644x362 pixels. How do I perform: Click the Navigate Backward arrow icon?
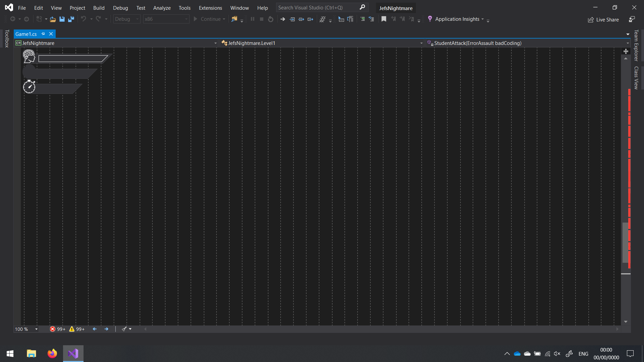(13, 19)
